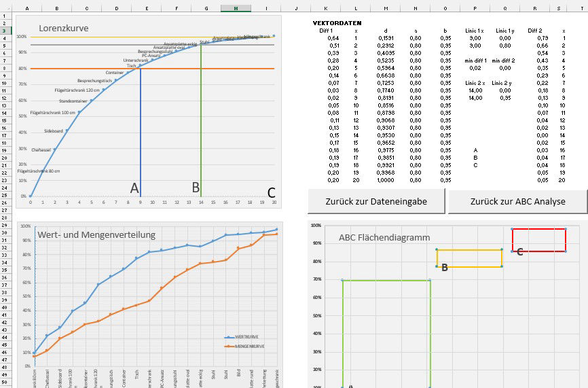This screenshot has width=588, height=388.
Task: Select the WERTKURVE legend entry
Action: coord(246,337)
